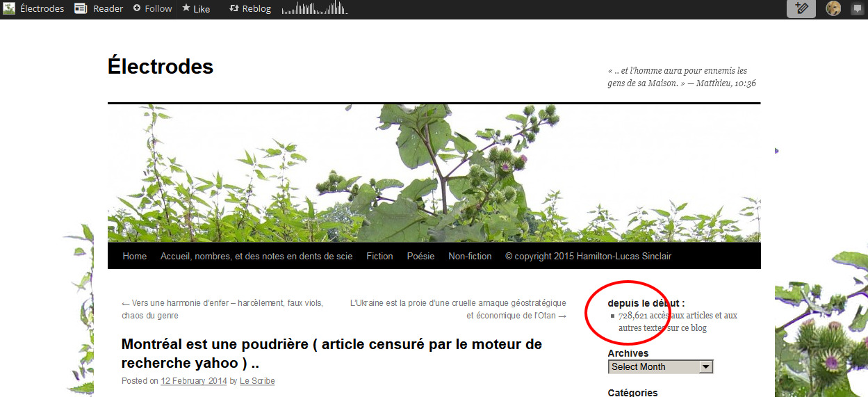Open Accueil, nombres, et des notes page

click(256, 256)
